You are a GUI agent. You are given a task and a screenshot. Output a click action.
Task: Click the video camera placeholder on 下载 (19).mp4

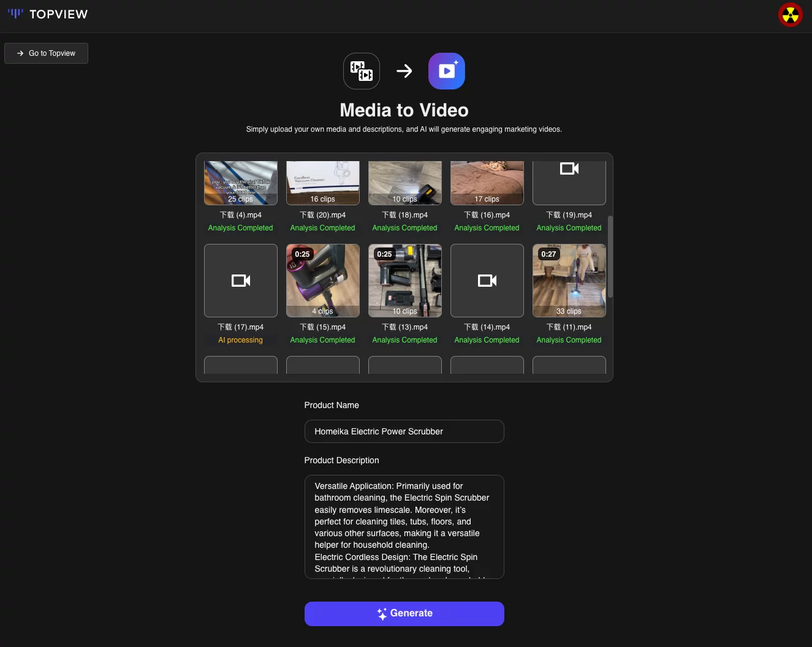point(569,168)
